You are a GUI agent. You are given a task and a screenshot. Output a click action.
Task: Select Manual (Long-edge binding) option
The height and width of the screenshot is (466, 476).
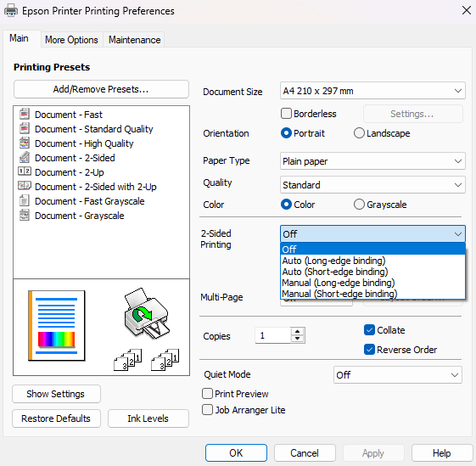[372, 283]
